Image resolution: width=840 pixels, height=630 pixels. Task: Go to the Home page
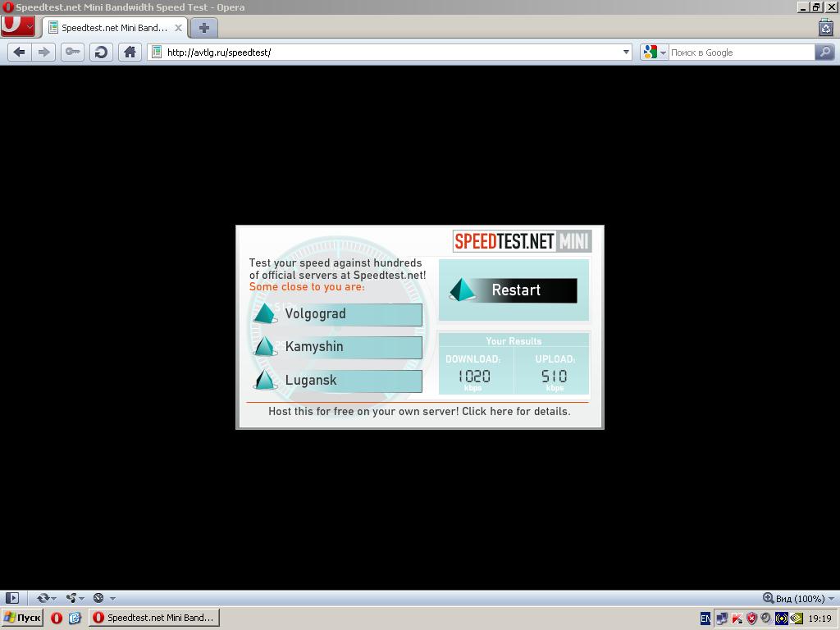130,52
